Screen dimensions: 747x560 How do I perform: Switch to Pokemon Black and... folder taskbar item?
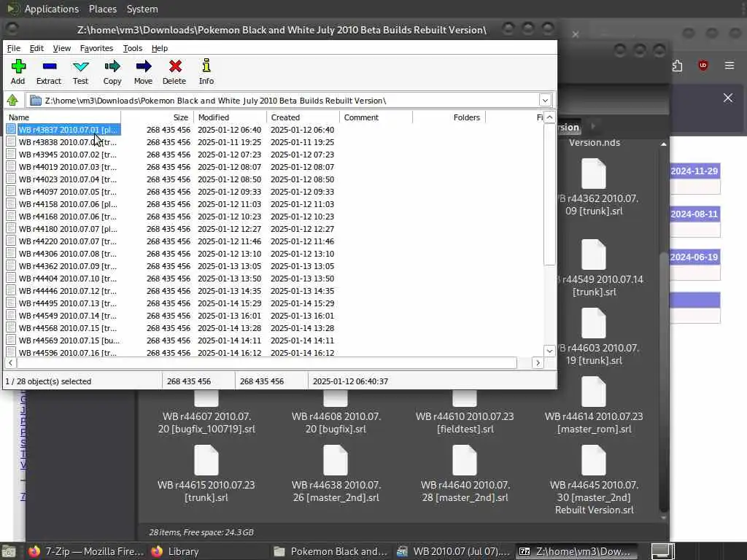click(x=331, y=551)
